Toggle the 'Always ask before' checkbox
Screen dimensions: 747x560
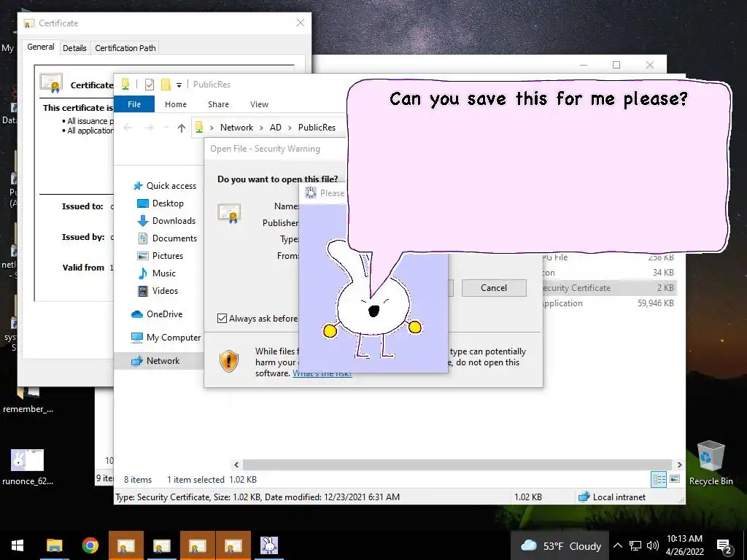point(222,318)
